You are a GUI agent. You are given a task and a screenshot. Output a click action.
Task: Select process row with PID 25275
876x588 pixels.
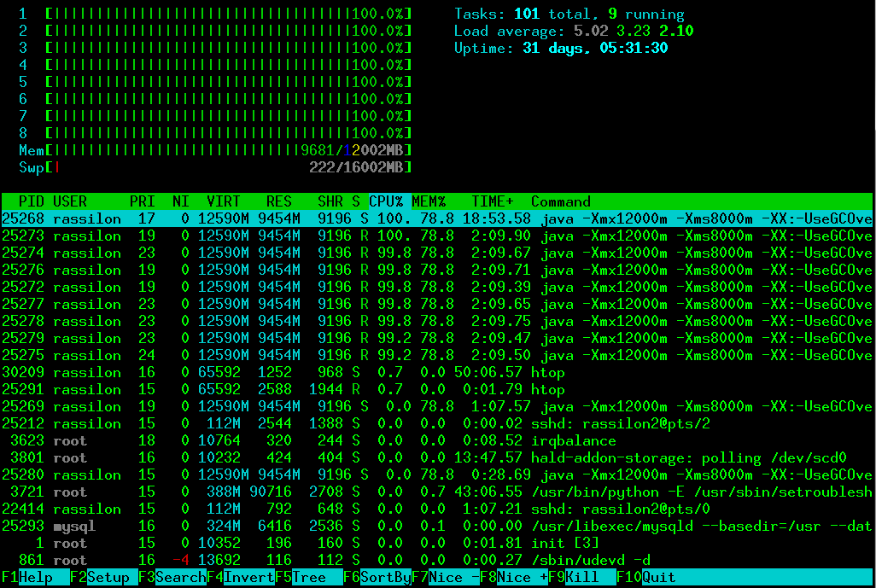click(437, 355)
